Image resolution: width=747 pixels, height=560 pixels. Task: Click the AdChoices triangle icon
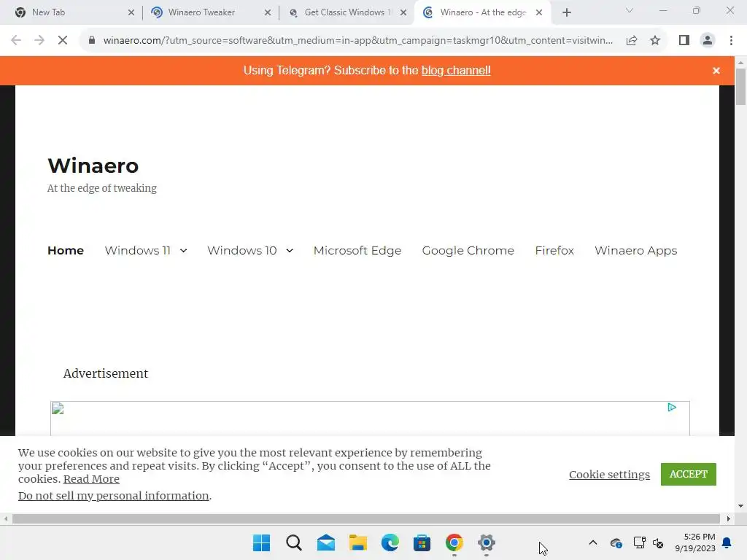(672, 408)
